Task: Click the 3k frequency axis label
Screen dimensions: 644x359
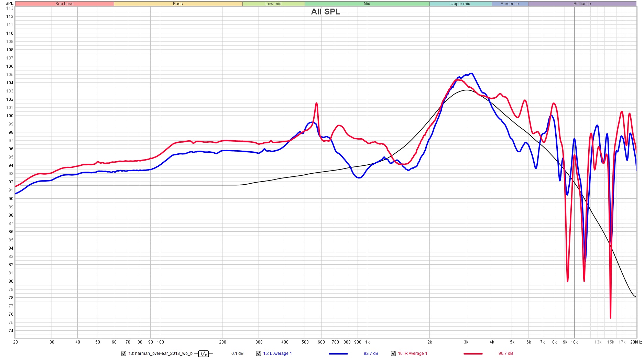Action: pos(466,342)
